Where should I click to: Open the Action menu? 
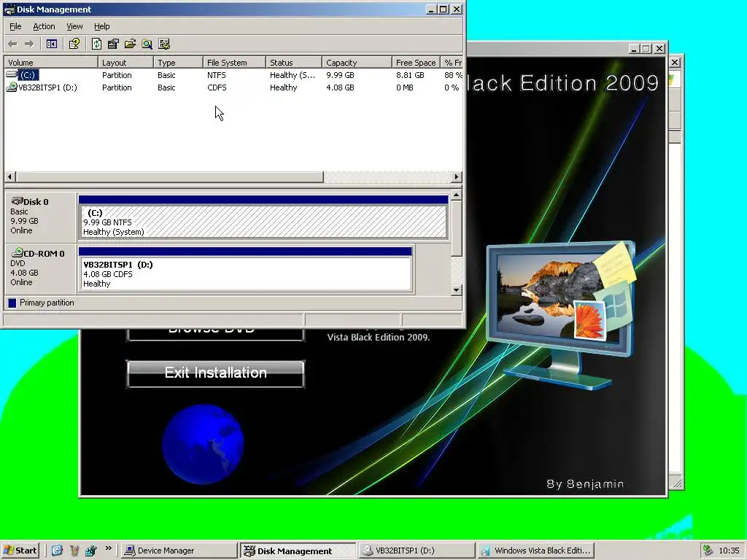tap(44, 27)
